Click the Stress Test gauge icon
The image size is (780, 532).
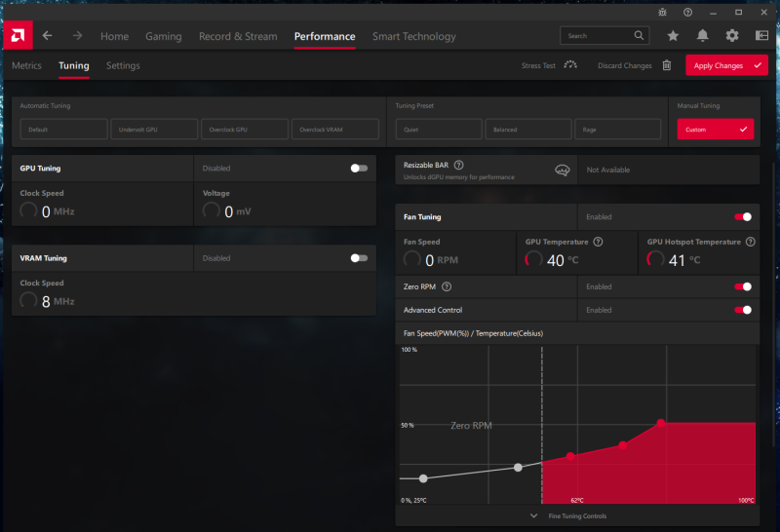[570, 65]
